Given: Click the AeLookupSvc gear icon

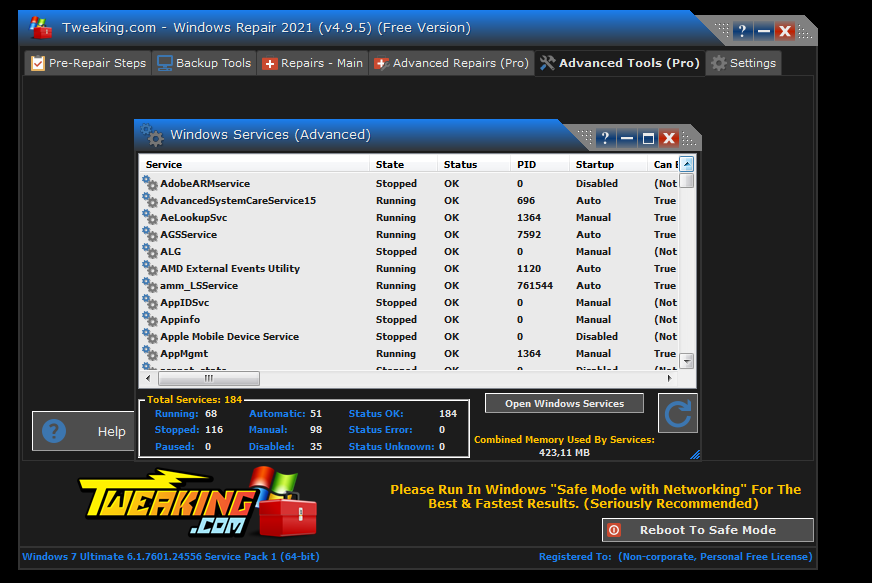Looking at the screenshot, I should 150,217.
